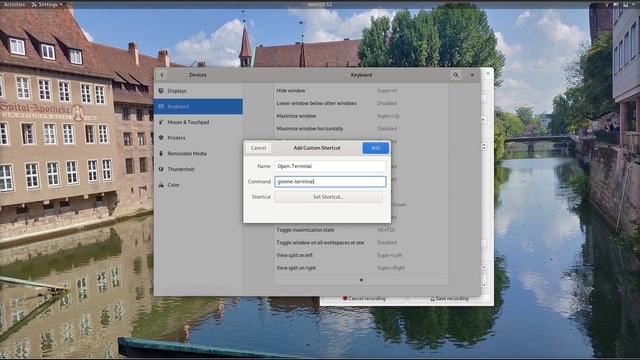Select Lower window below other windows row

(361, 103)
